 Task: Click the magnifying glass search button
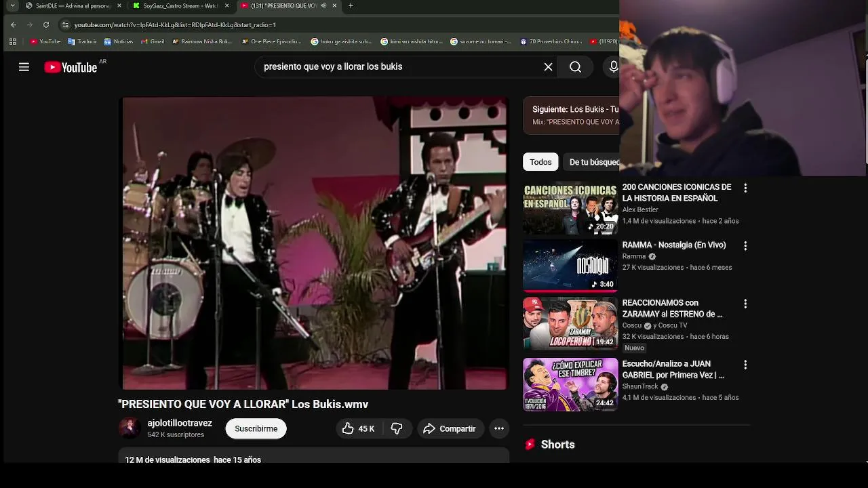(x=575, y=67)
